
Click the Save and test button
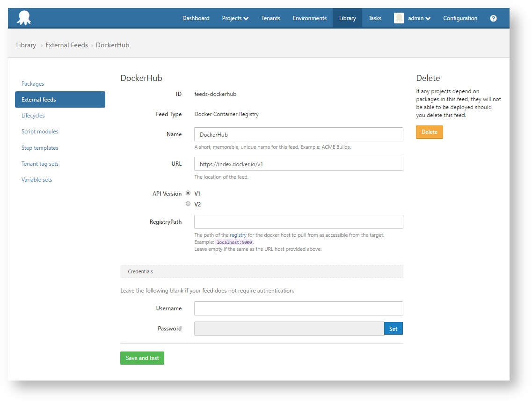[x=142, y=358]
